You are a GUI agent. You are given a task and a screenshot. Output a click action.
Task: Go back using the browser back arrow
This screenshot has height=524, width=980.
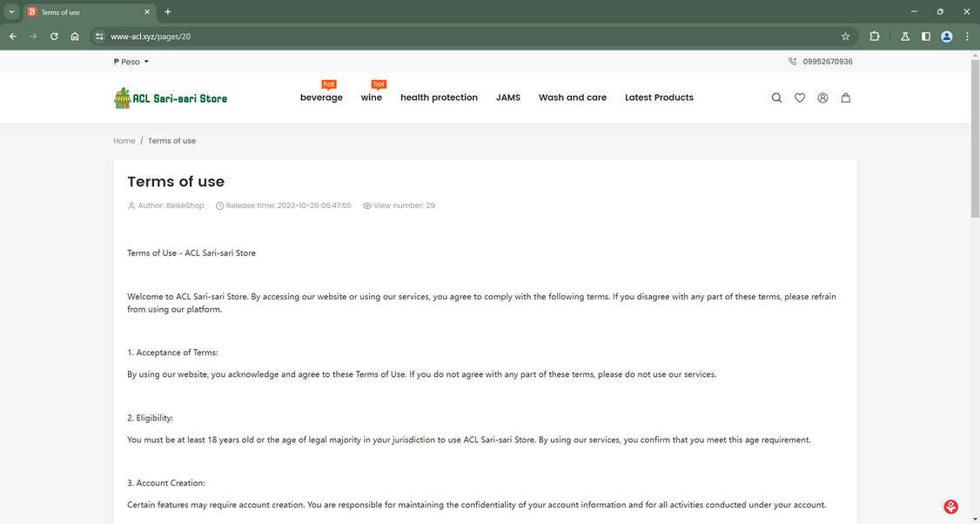12,37
